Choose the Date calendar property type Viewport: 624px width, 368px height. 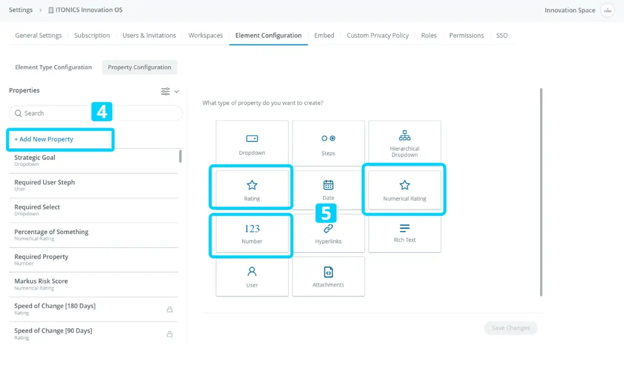pos(328,189)
